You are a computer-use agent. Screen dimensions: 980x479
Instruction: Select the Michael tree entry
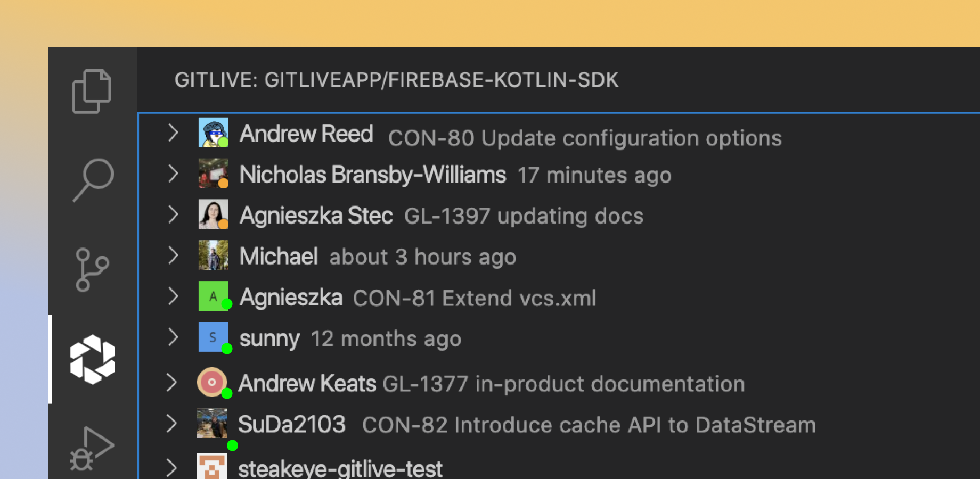tap(559, 255)
